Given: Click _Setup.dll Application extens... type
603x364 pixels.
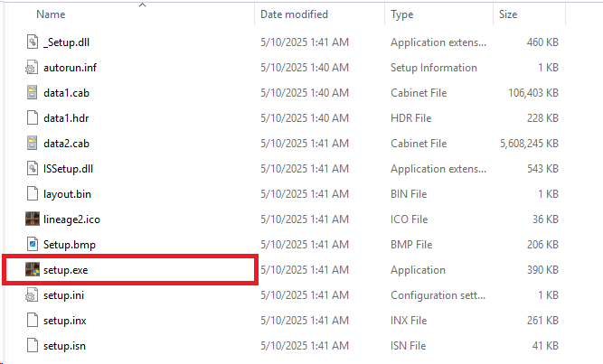Looking at the screenshot, I should 438,42.
